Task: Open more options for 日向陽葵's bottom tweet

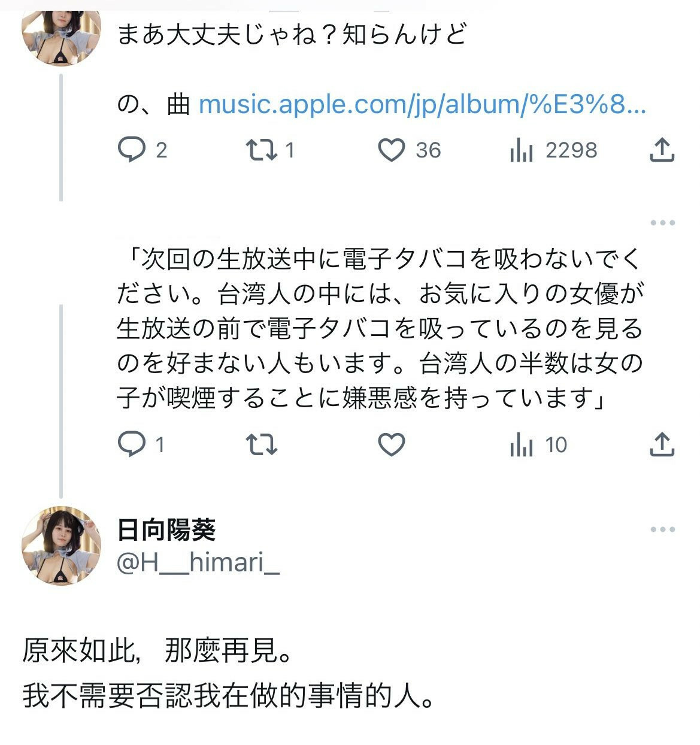Action: [x=662, y=529]
